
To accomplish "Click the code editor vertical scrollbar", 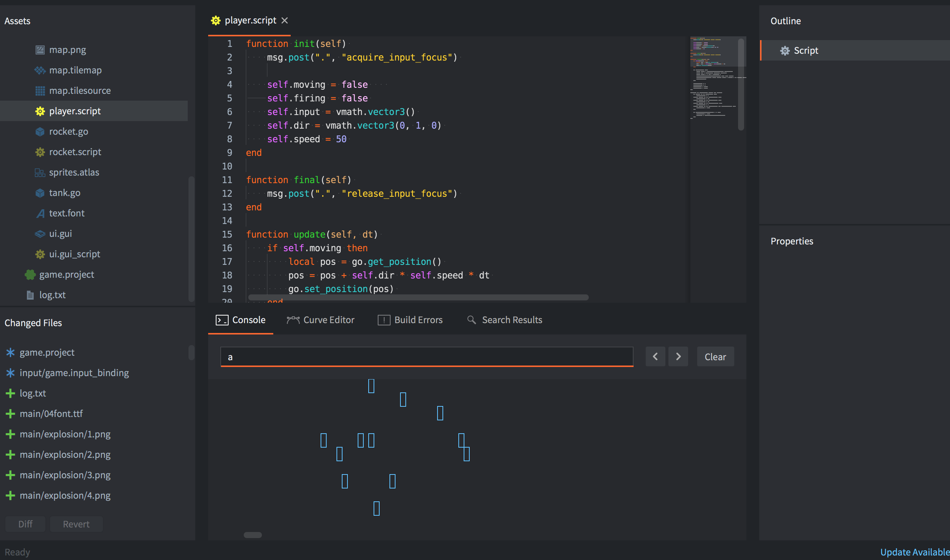I will pos(741,84).
